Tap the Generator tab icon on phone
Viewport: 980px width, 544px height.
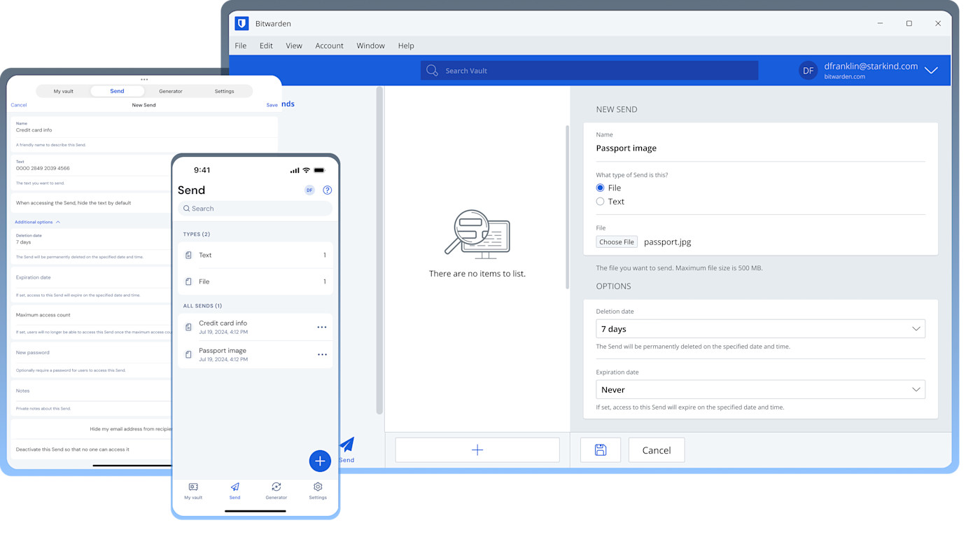[x=276, y=487]
